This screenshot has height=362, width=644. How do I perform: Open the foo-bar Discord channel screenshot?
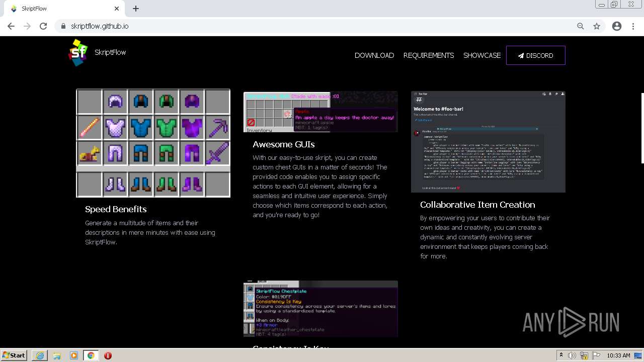tap(488, 142)
